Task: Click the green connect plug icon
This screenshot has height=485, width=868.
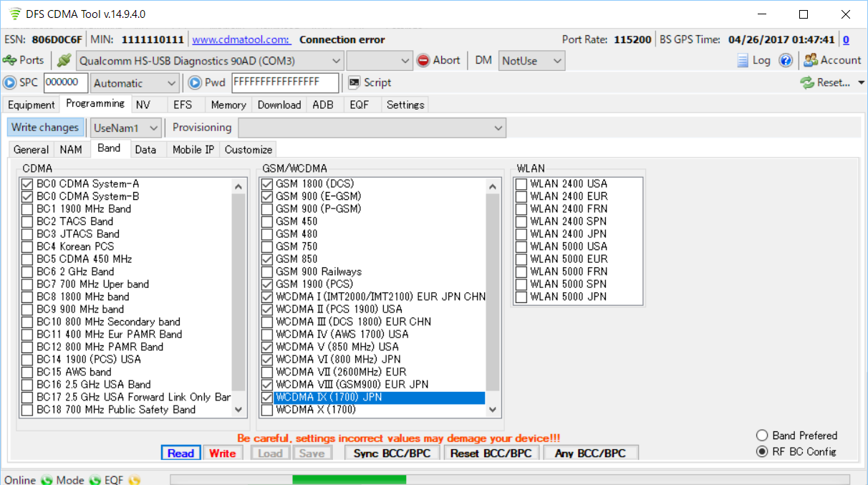Action: pos(64,61)
